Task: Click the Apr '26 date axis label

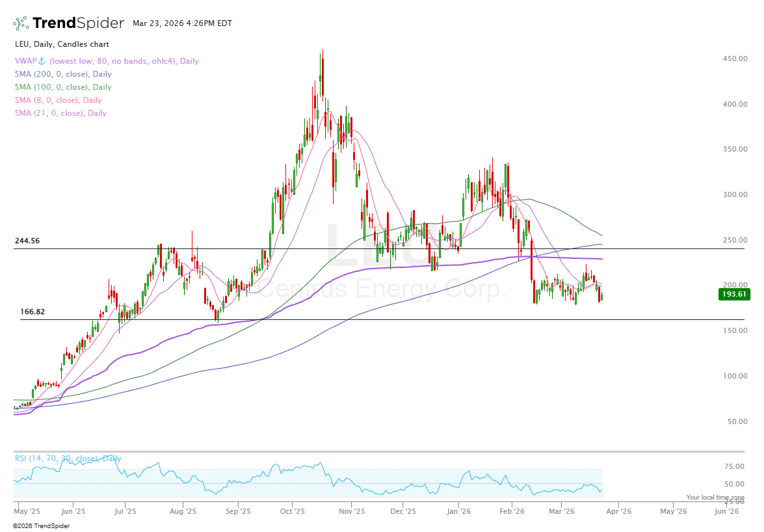Action: point(619,511)
